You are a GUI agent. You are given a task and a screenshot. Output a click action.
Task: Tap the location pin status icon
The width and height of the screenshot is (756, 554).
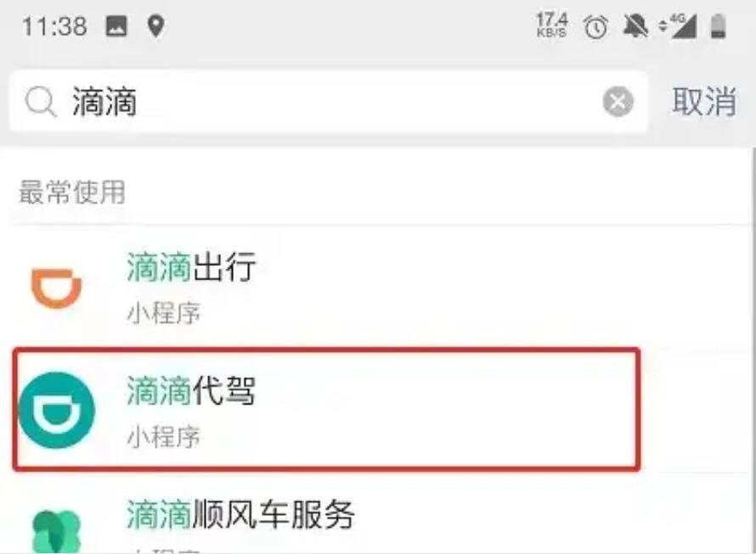tap(155, 26)
